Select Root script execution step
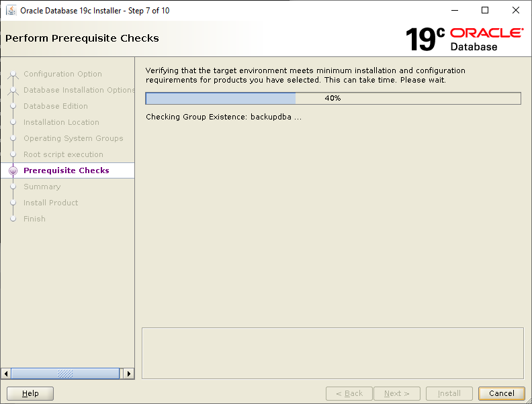The width and height of the screenshot is (532, 404). (x=63, y=154)
